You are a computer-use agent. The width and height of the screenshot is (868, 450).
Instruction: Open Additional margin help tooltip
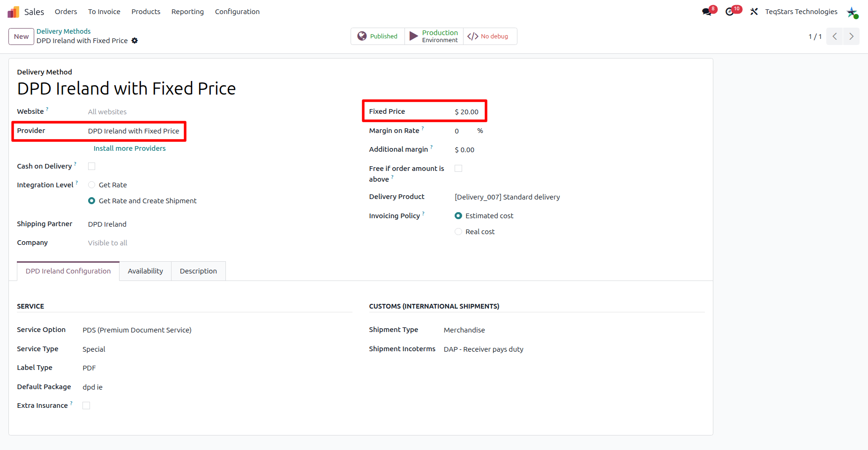[x=431, y=147]
